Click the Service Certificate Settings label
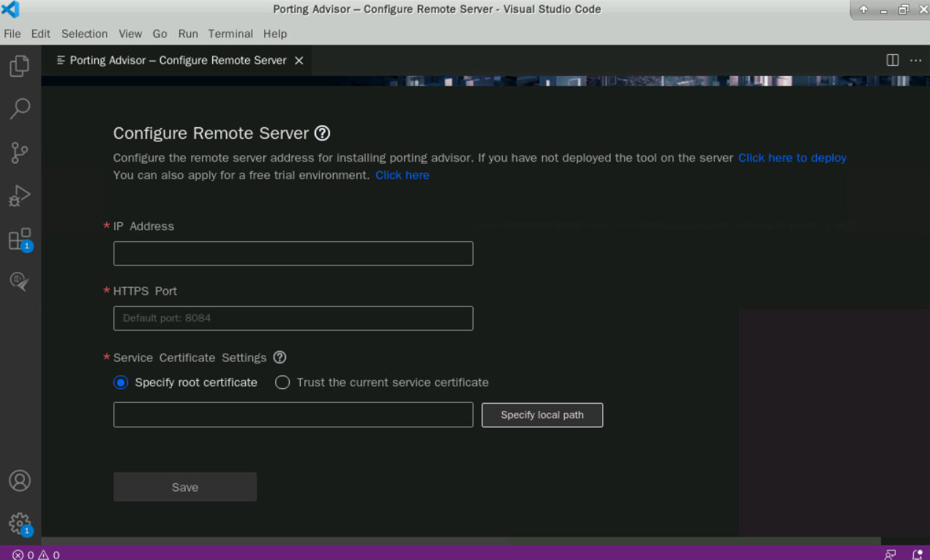This screenshot has height=560, width=930. click(x=190, y=357)
